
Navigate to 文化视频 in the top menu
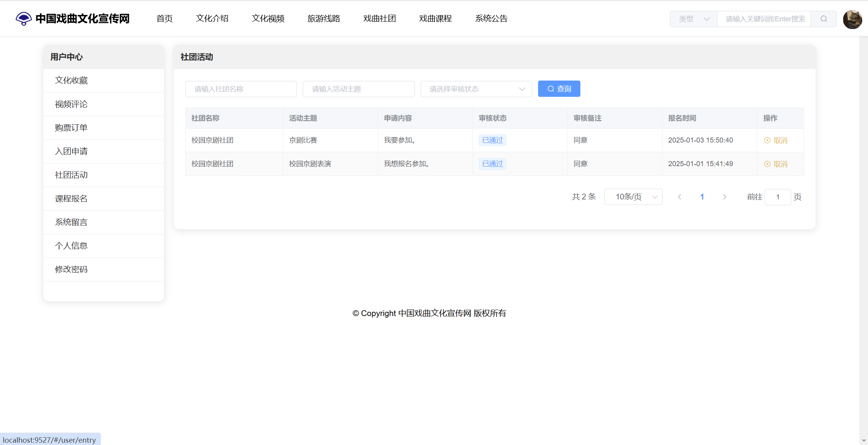[268, 18]
